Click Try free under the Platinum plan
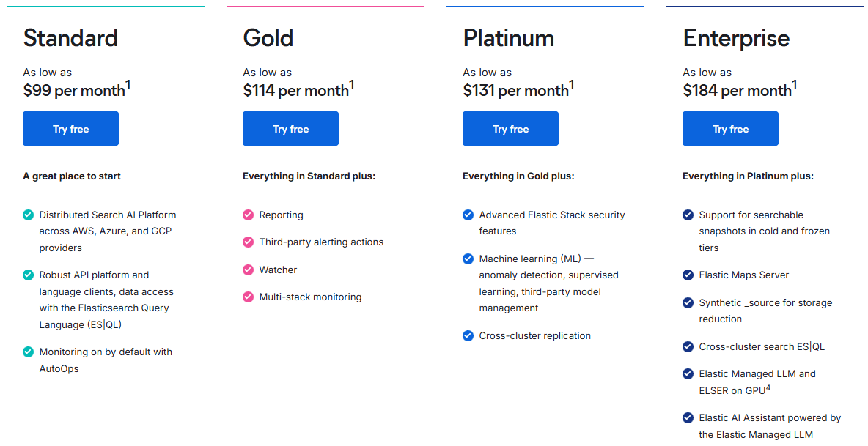This screenshot has width=868, height=446. pyautogui.click(x=510, y=128)
